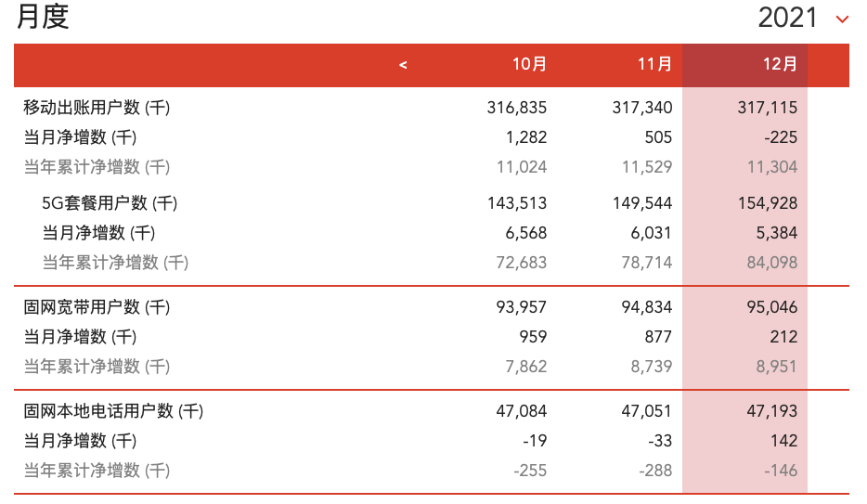Select the 10月 column header
Image resolution: width=867 pixels, height=504 pixels.
pos(529,65)
